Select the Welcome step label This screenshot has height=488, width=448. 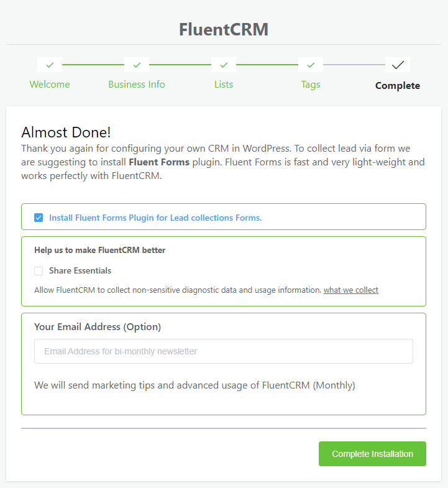tap(50, 85)
